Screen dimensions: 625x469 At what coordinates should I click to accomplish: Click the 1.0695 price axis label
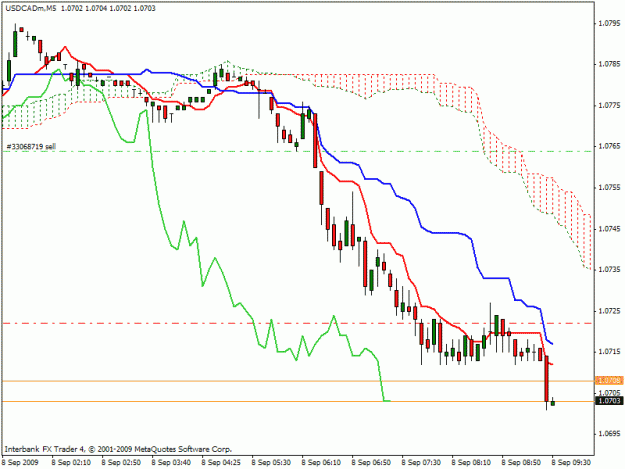tap(610, 434)
